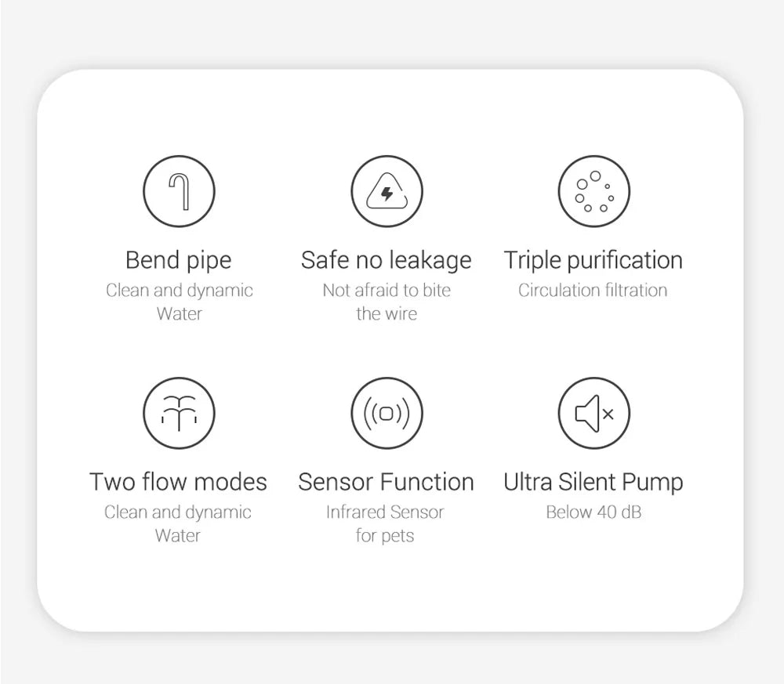Click 'the wire' description text
Viewport: 784px width, 684px height.
387,313
